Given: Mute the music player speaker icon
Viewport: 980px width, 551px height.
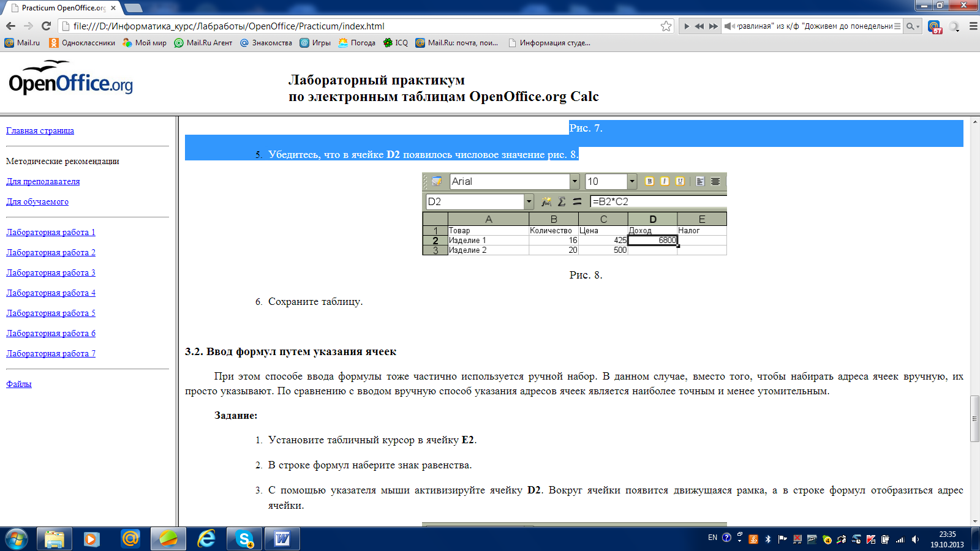Looking at the screenshot, I should (x=729, y=26).
